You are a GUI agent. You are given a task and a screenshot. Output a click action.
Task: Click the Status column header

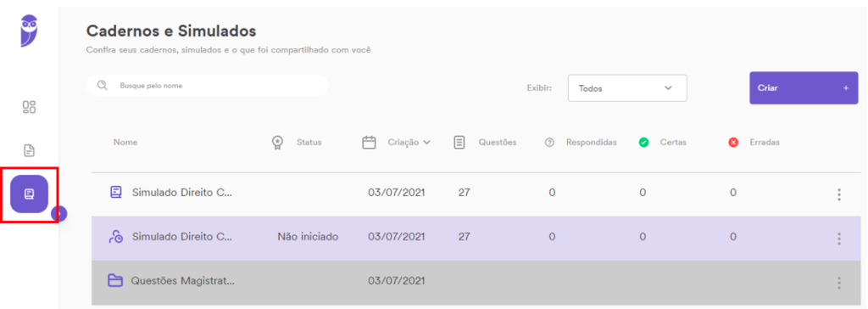pos(309,143)
